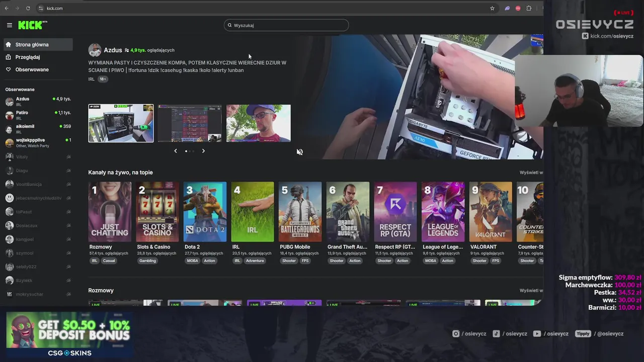644x362 pixels.
Task: Open the hamburger sidebar menu
Action: coord(9,25)
